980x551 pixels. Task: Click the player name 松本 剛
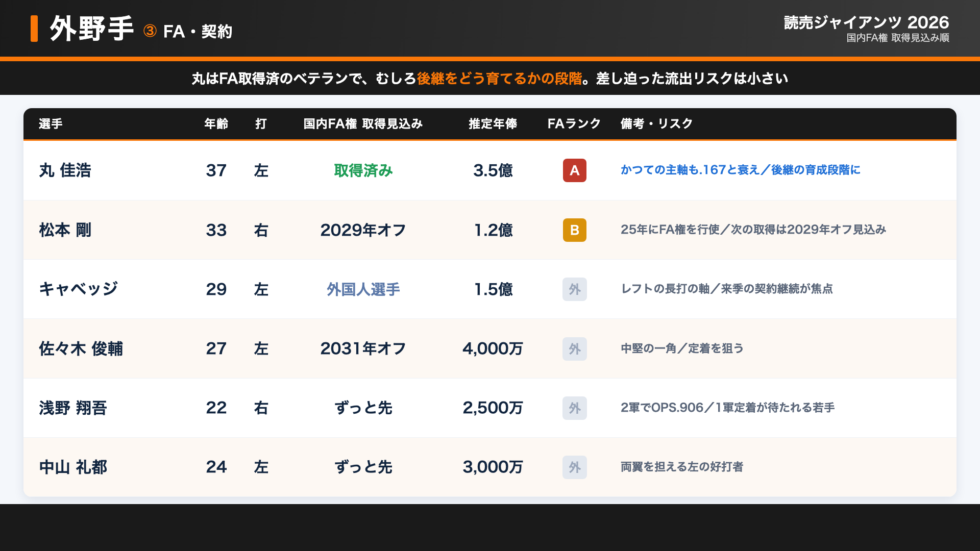[65, 230]
